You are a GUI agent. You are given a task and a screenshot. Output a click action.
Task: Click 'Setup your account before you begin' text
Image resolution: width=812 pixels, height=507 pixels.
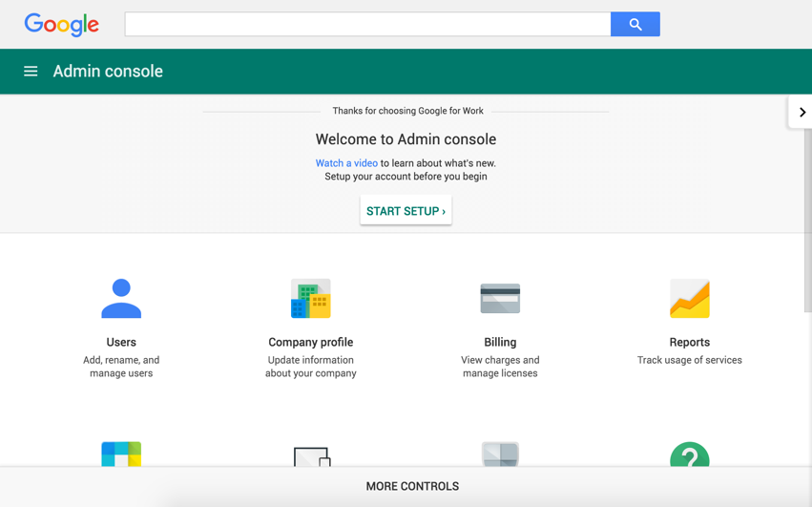(406, 177)
